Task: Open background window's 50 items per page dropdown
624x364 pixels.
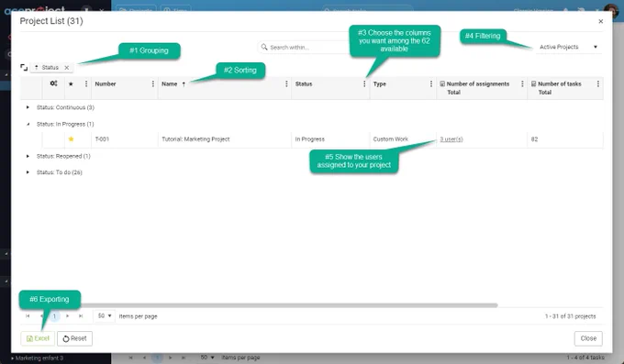Action: click(207, 358)
